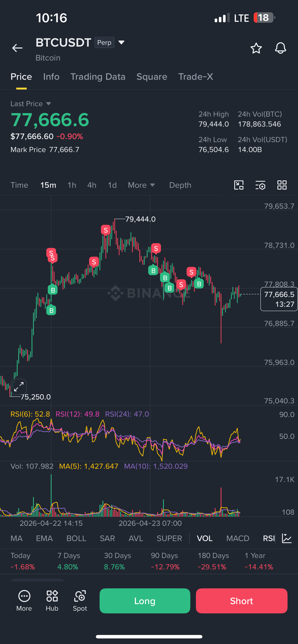Viewport: 298px width, 644px height.
Task: Enable the BOLL indicator
Action: click(x=76, y=538)
